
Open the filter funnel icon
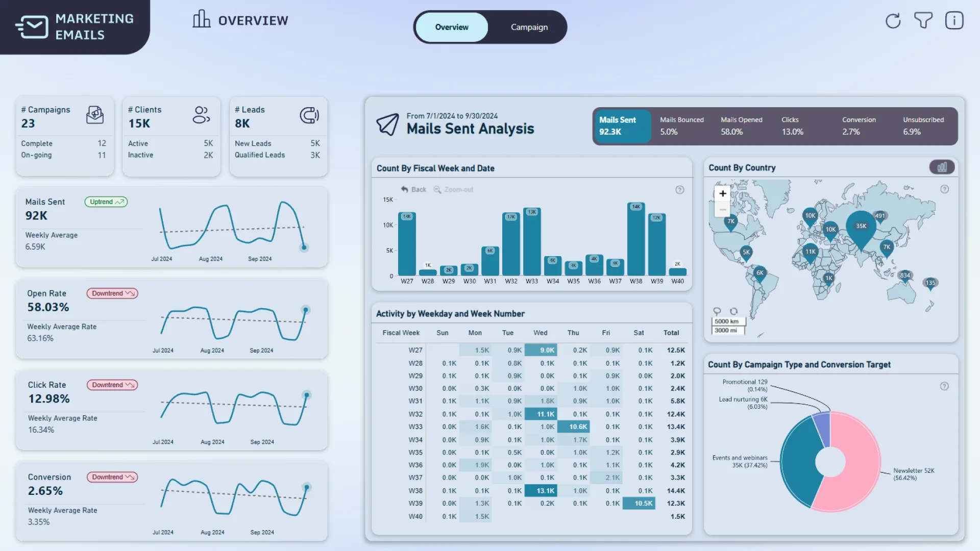pyautogui.click(x=923, y=21)
